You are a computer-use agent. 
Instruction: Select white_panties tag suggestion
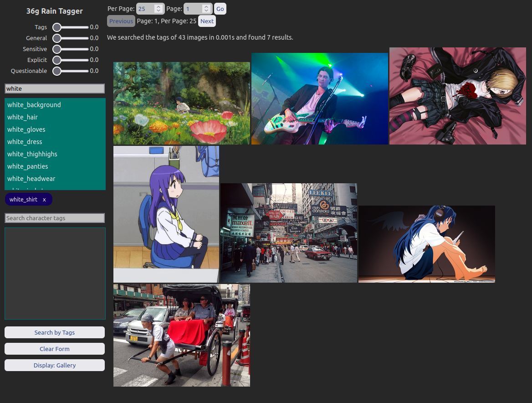[x=55, y=166]
